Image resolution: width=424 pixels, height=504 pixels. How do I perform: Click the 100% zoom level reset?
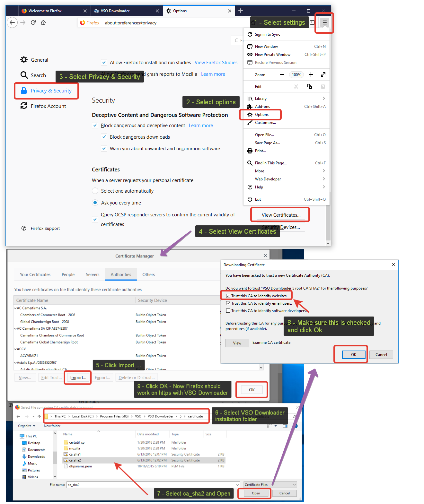(296, 74)
